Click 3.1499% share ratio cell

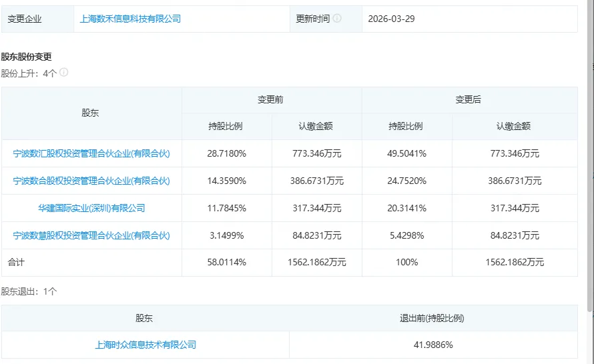[226, 235]
